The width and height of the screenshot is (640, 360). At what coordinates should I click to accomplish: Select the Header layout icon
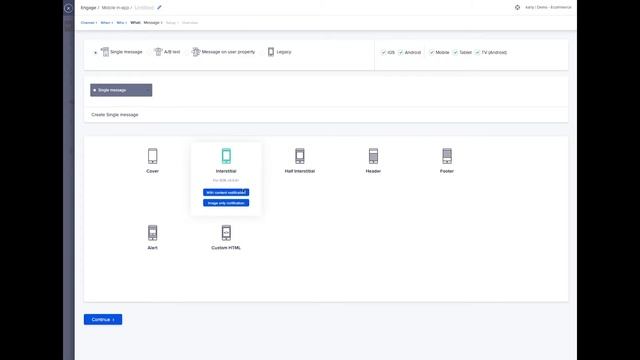373,156
